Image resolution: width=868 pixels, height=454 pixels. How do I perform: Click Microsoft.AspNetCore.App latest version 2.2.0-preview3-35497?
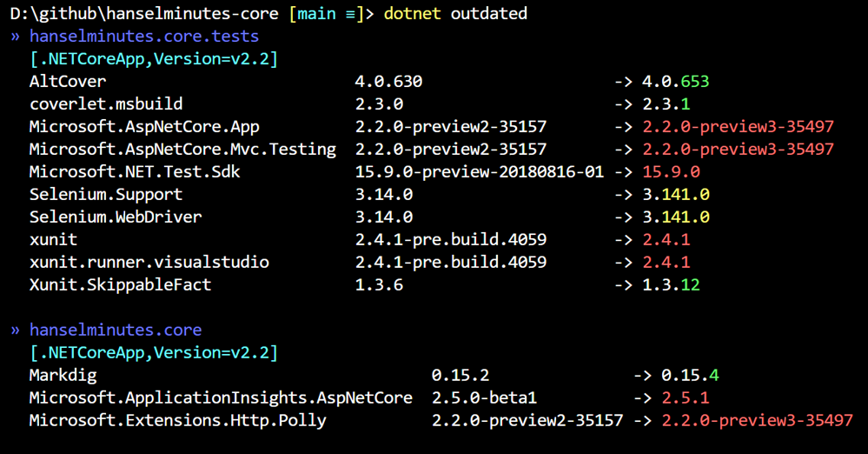(x=738, y=126)
